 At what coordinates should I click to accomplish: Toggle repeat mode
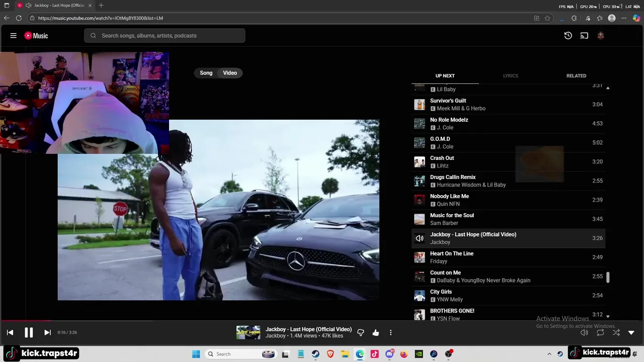pos(600,332)
